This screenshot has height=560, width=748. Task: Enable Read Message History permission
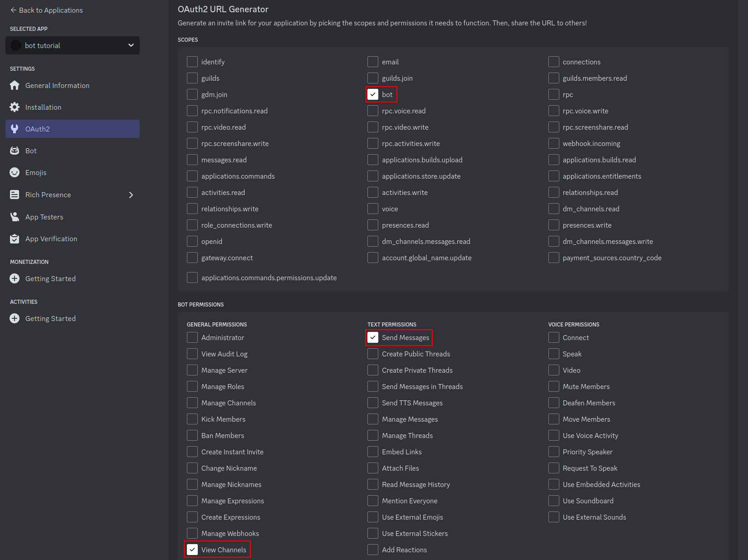tap(373, 484)
